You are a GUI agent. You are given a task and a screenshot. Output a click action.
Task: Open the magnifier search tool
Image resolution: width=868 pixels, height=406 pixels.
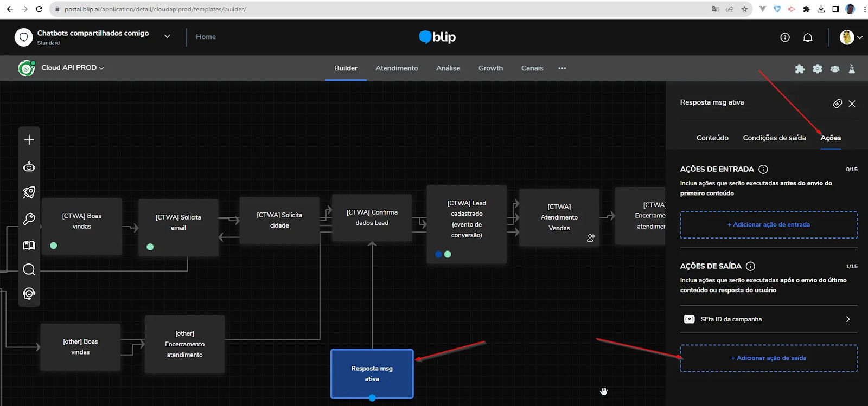click(29, 269)
